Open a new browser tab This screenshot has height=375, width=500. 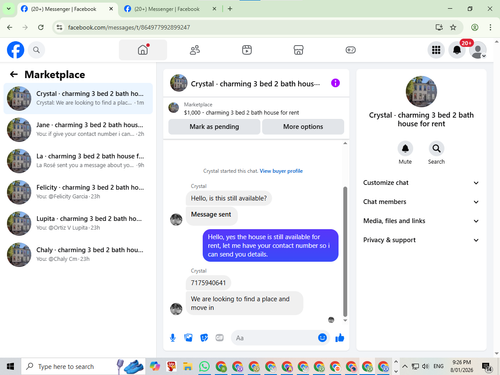pyautogui.click(x=230, y=9)
